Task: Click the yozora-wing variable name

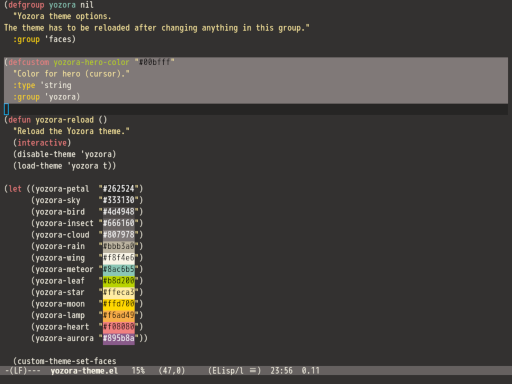Action: 60,258
